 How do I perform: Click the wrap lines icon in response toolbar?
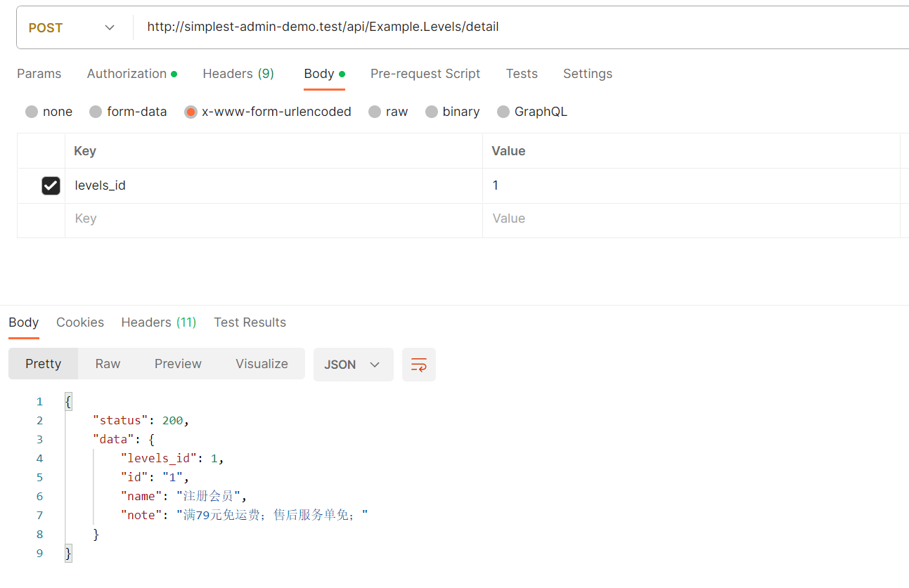click(x=418, y=365)
